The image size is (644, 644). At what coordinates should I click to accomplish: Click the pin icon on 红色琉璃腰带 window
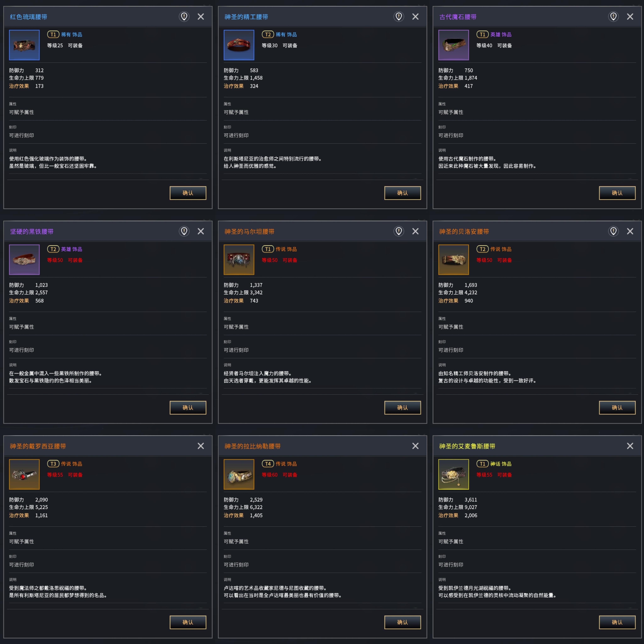(184, 16)
